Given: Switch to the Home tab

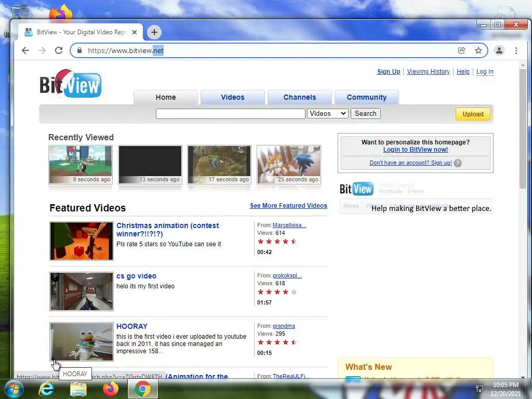Looking at the screenshot, I should pos(166,97).
